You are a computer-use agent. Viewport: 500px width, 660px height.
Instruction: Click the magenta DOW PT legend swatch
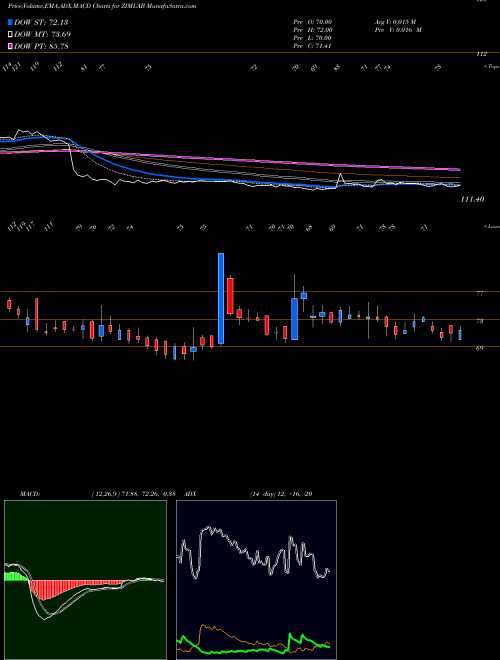coord(10,46)
